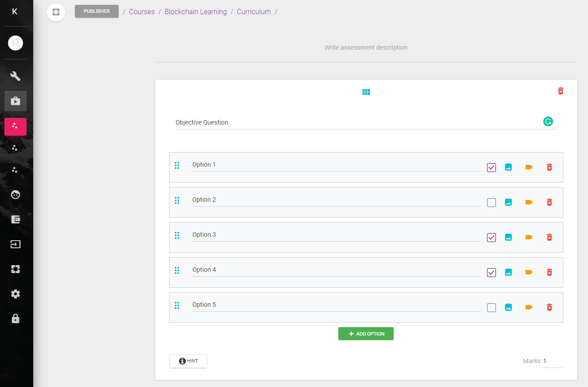Edit the Option 4 text field
Image resolution: width=588 pixels, height=387 pixels.
pyautogui.click(x=337, y=270)
